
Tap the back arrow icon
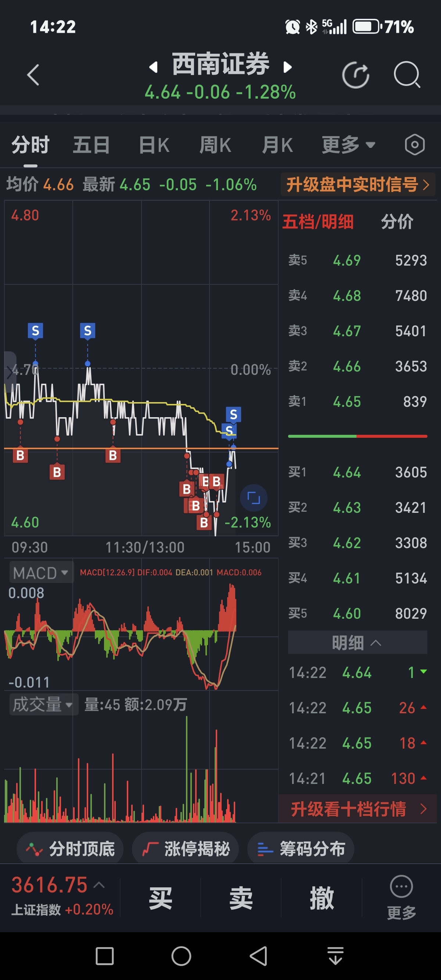point(33,75)
